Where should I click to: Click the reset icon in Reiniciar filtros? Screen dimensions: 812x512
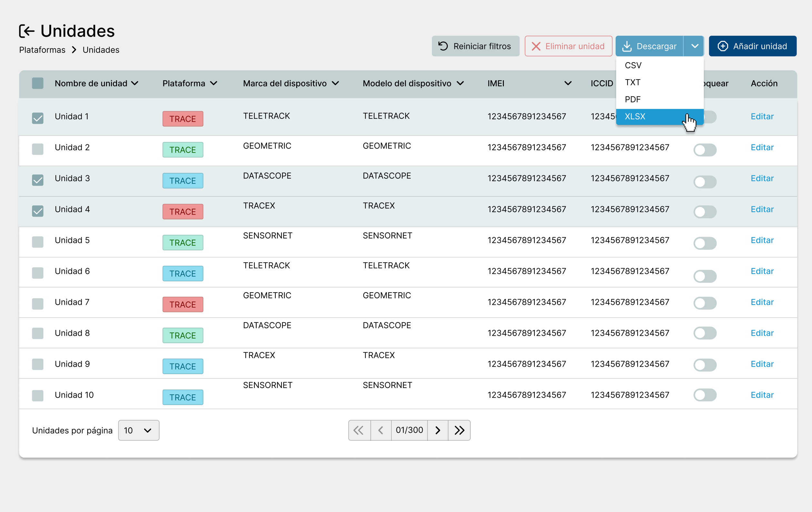(443, 46)
